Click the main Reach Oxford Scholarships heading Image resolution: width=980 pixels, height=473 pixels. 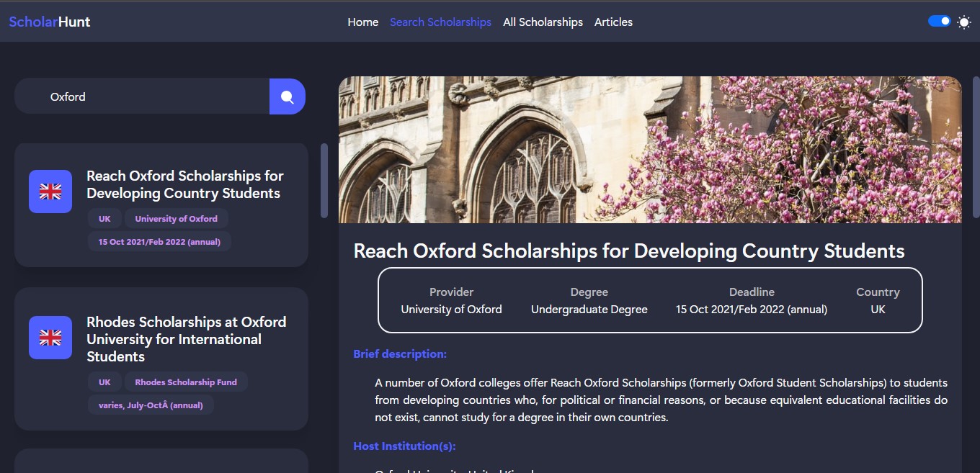click(x=629, y=251)
